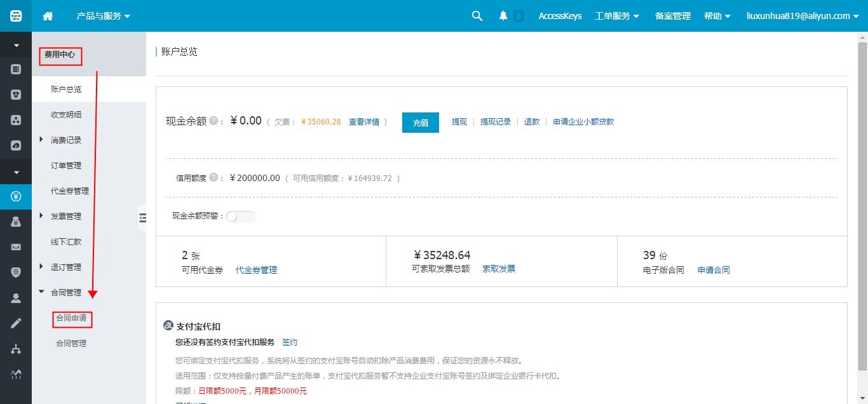The image size is (868, 404).
Task: Click the 充值 recharge button
Action: [x=420, y=123]
